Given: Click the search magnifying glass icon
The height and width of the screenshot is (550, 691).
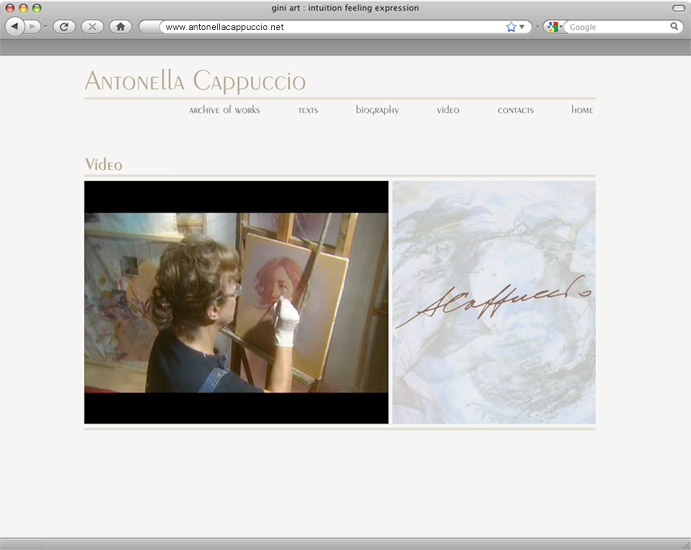Looking at the screenshot, I should pyautogui.click(x=675, y=27).
